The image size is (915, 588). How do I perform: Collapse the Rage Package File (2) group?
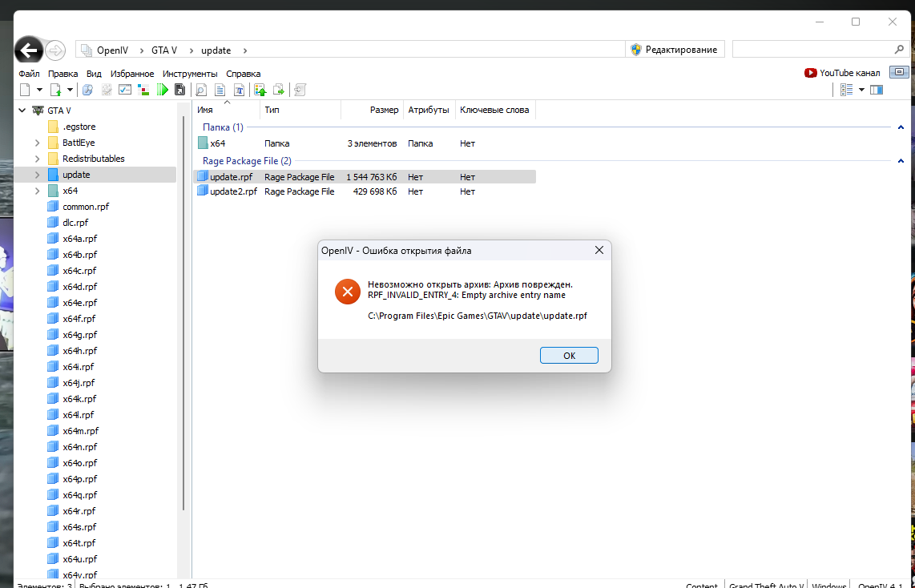901,161
